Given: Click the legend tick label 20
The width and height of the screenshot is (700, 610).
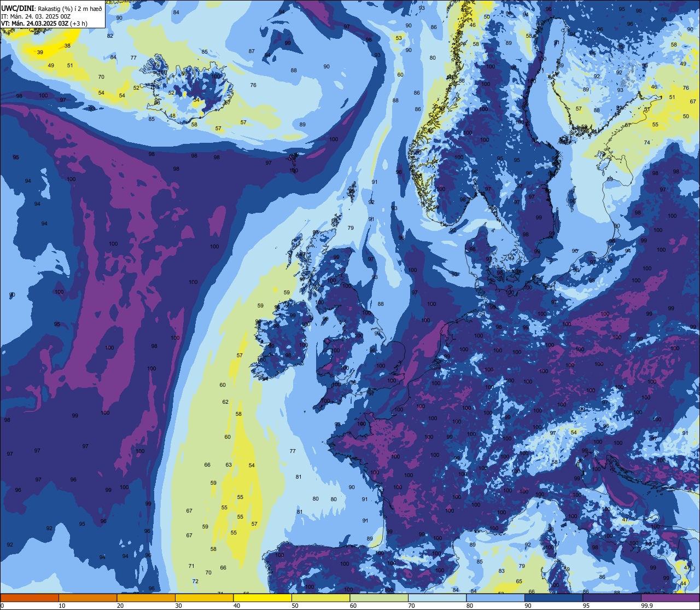Looking at the screenshot, I should (120, 606).
